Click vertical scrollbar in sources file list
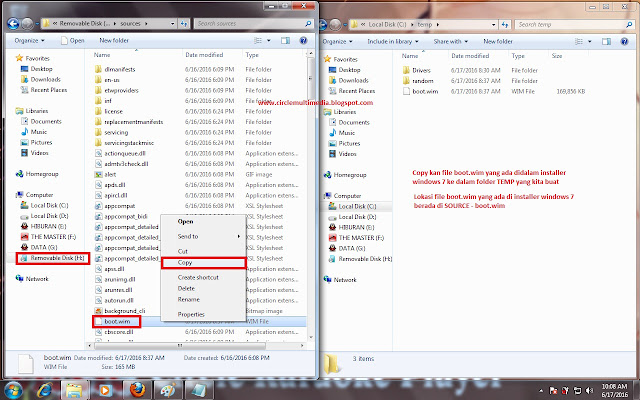Screen dimensions: 640x400 [x=311, y=78]
